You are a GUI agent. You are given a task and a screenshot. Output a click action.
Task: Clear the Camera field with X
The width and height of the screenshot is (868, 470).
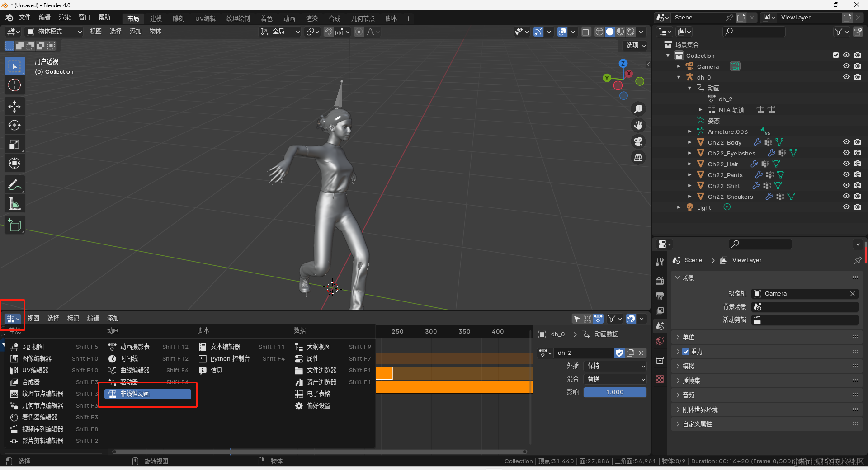pos(853,294)
